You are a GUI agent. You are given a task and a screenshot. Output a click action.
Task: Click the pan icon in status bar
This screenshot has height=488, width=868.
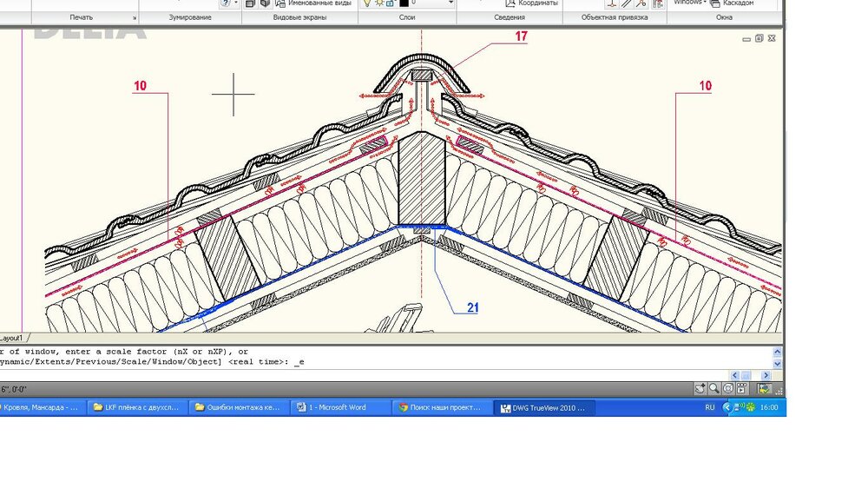click(700, 389)
